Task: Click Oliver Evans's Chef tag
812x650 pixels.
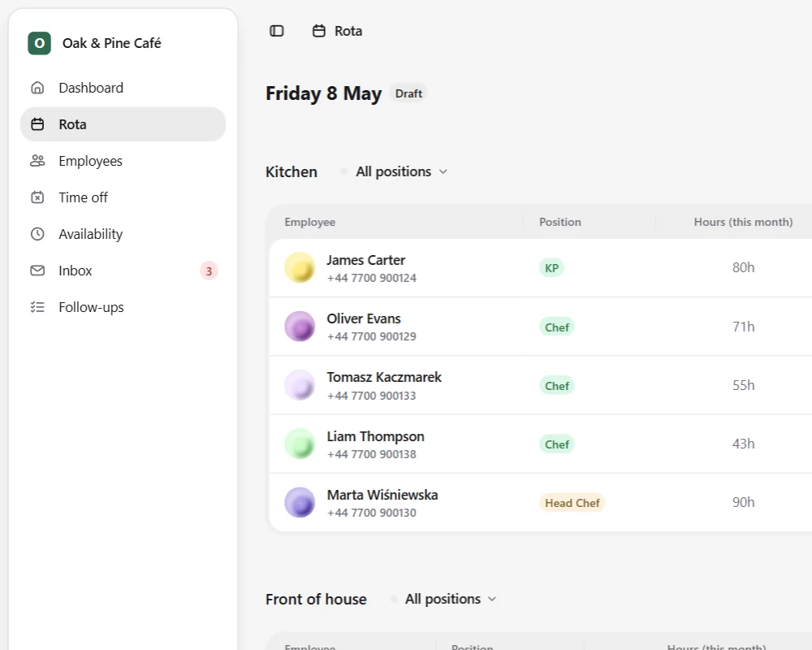Action: (557, 327)
